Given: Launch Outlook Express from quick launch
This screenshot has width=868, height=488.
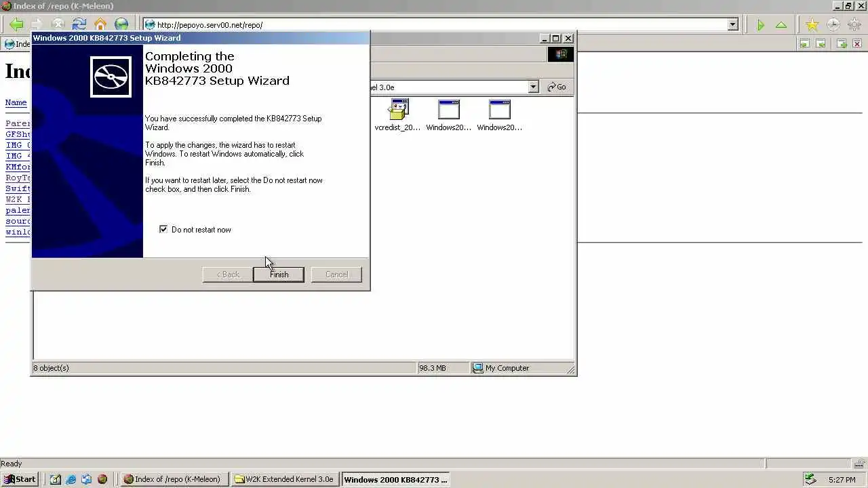Looking at the screenshot, I should point(86,479).
